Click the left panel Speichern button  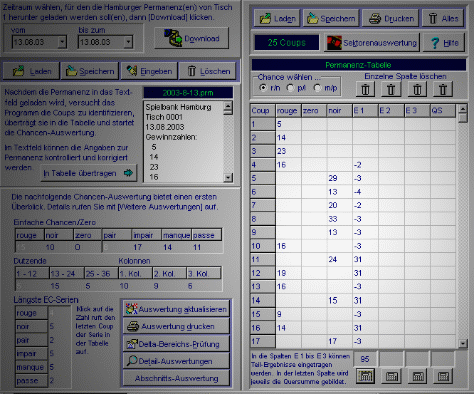tap(90, 71)
